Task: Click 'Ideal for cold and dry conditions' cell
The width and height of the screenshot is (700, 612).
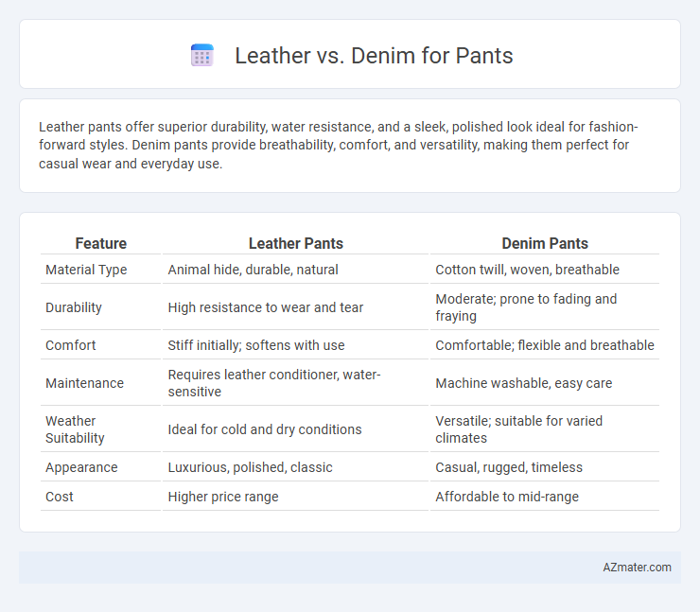Action: click(264, 429)
